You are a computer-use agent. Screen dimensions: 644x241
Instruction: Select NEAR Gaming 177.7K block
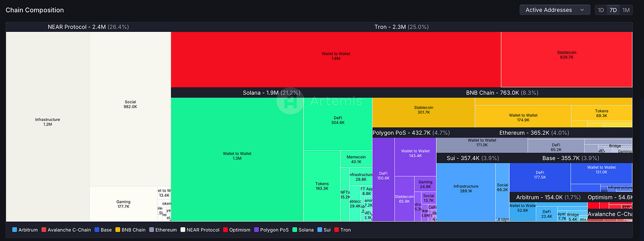click(x=123, y=204)
